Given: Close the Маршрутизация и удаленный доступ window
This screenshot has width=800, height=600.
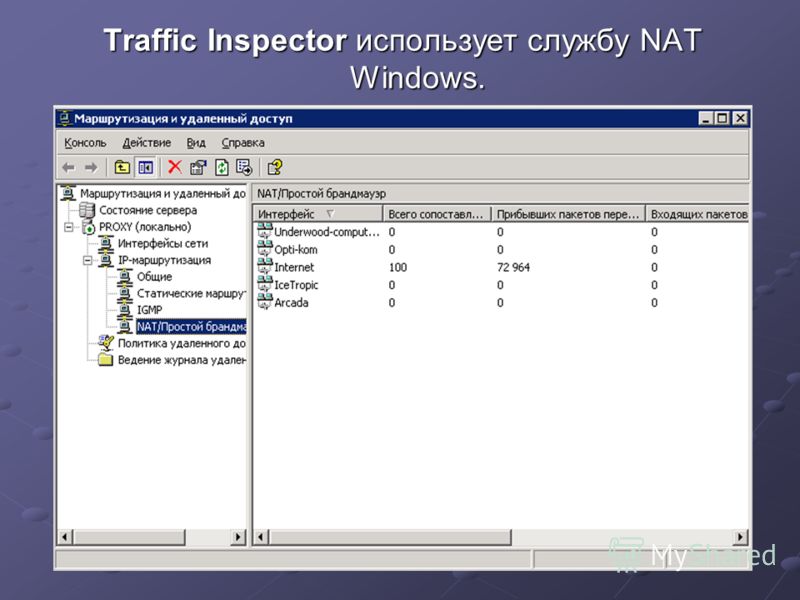Looking at the screenshot, I should [x=740, y=118].
